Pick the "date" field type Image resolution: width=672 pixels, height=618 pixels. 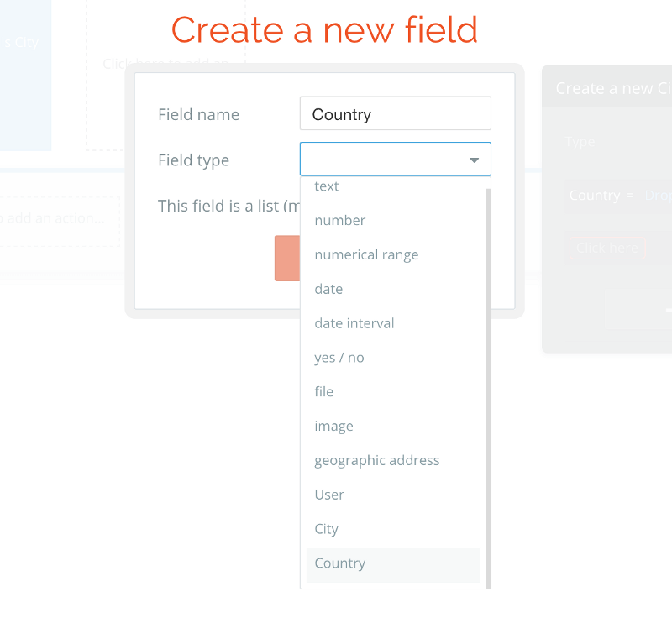pyautogui.click(x=328, y=289)
